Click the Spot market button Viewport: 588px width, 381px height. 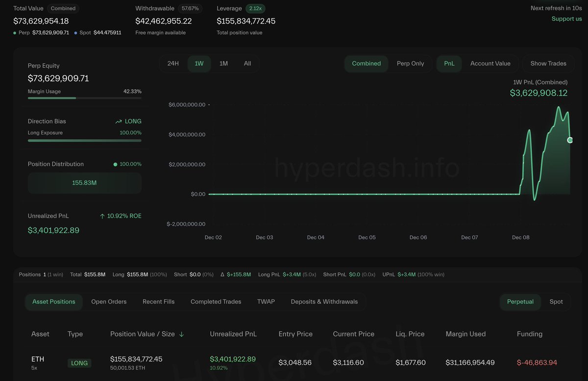click(x=556, y=302)
